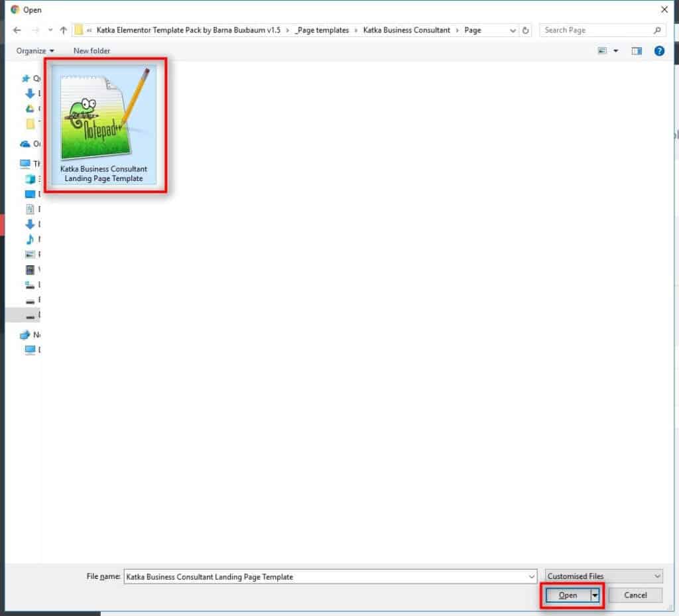This screenshot has height=616, width=679.
Task: Click New folder in the toolbar
Action: (x=92, y=51)
